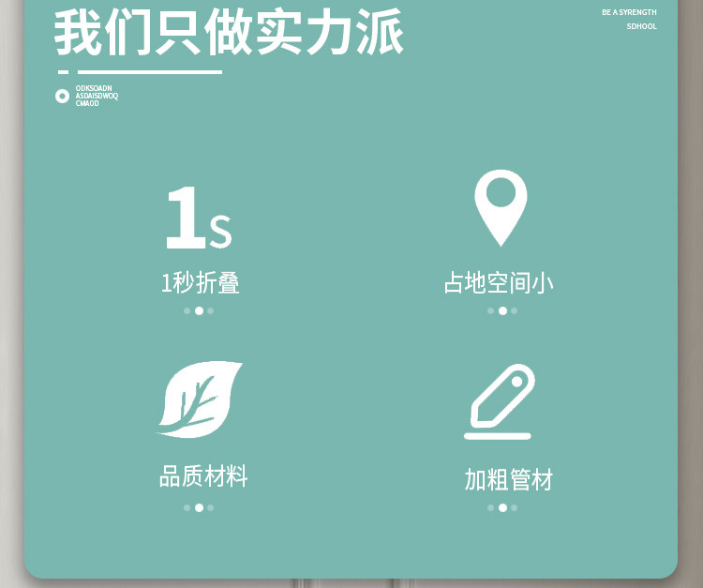Screen dimensions: 703x588
Task: Select the left dot under 占地空间小
Action: [x=490, y=310]
